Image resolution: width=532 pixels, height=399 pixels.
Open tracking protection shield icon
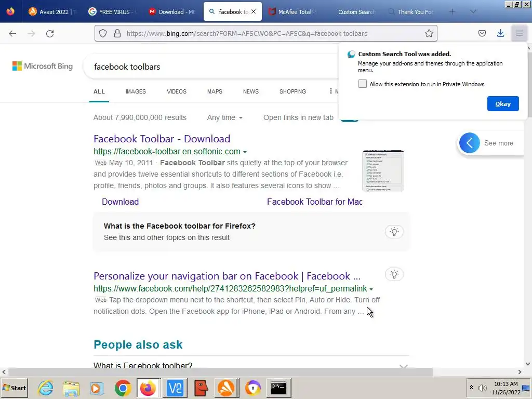click(x=103, y=33)
